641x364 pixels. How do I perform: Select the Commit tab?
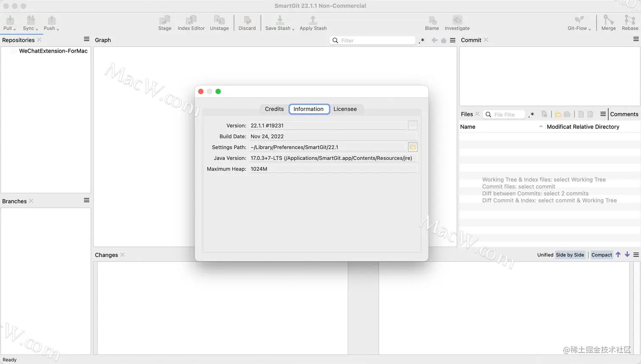pos(471,40)
